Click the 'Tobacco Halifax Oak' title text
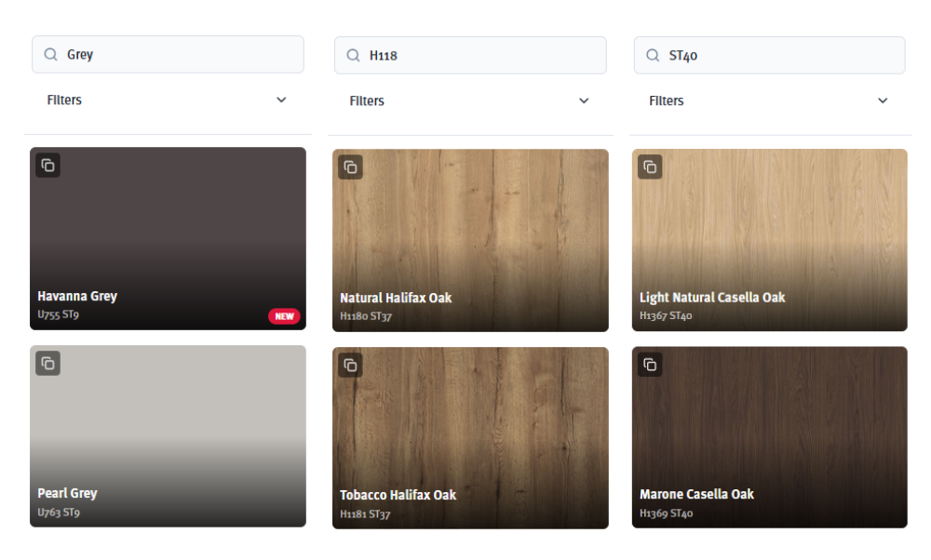This screenshot has height=560, width=931. pyautogui.click(x=398, y=495)
